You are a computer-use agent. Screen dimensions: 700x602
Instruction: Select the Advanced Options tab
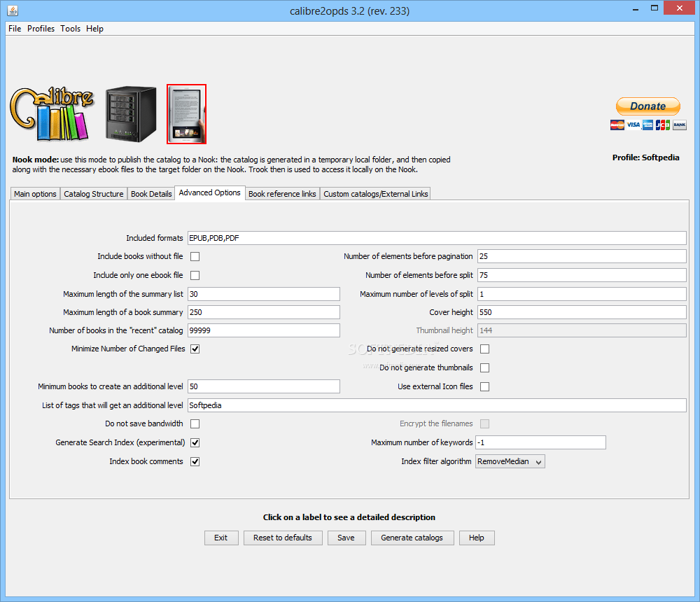tap(210, 193)
